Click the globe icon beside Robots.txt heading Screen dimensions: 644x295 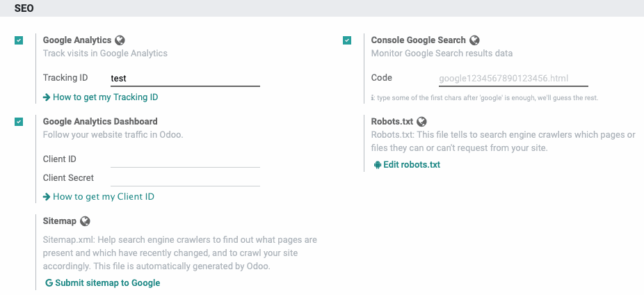coord(421,122)
